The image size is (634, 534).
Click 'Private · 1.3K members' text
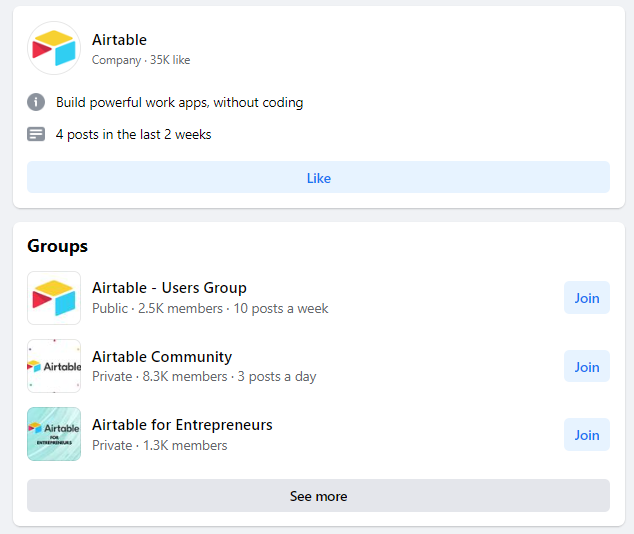159,445
